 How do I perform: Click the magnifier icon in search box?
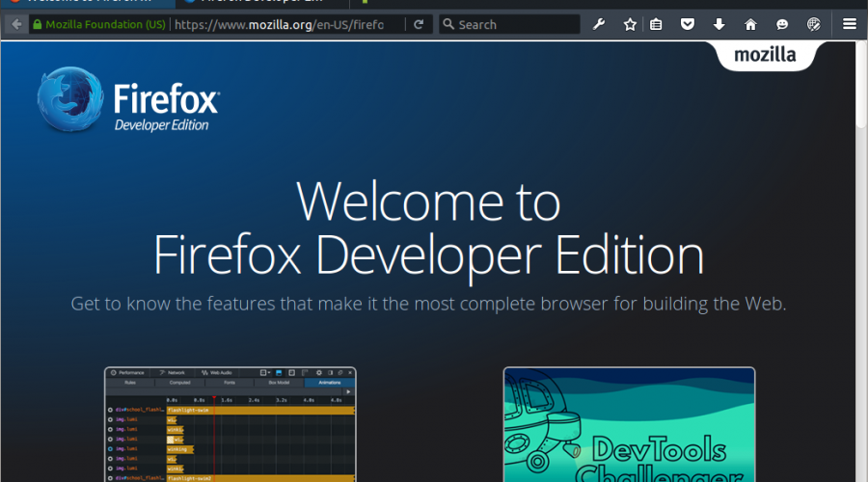click(448, 24)
